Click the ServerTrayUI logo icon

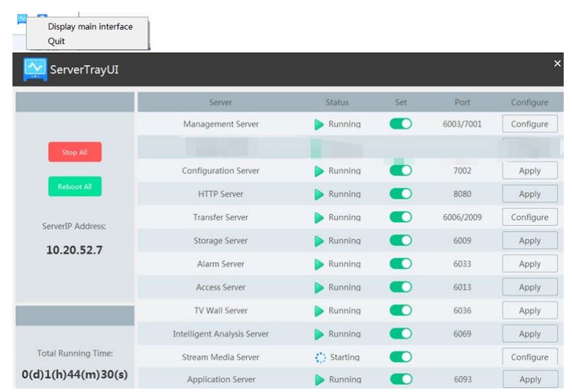(35, 69)
